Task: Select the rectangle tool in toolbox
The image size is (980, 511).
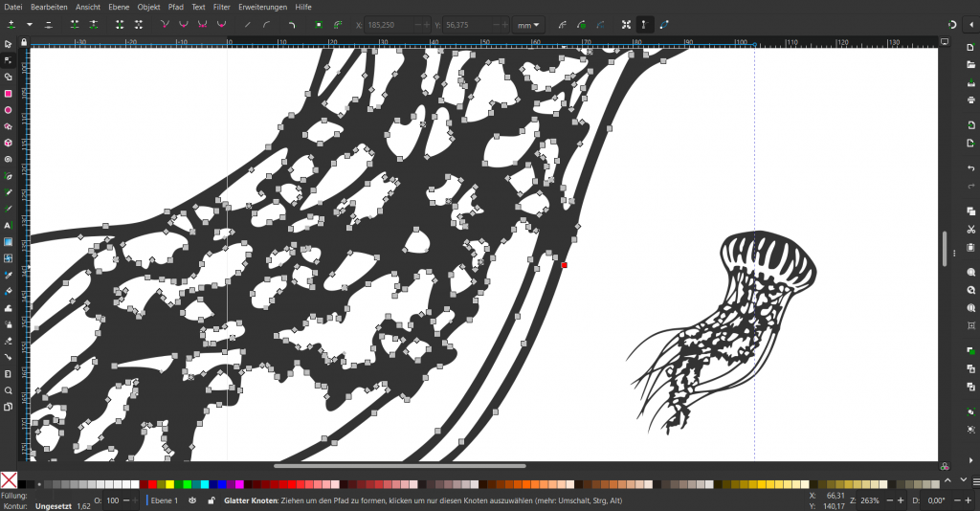Action: tap(8, 94)
